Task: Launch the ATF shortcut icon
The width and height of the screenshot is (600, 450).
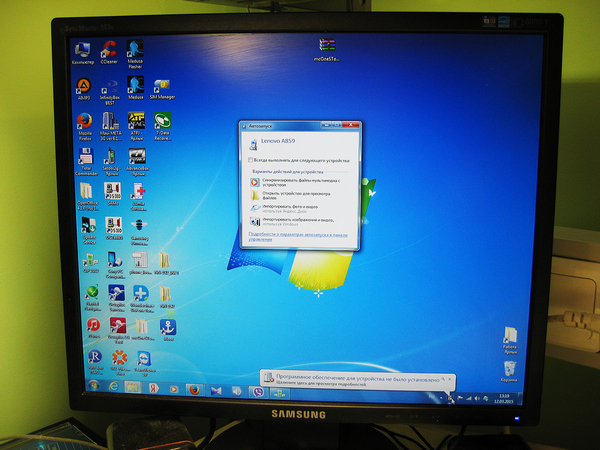Action: 136,126
